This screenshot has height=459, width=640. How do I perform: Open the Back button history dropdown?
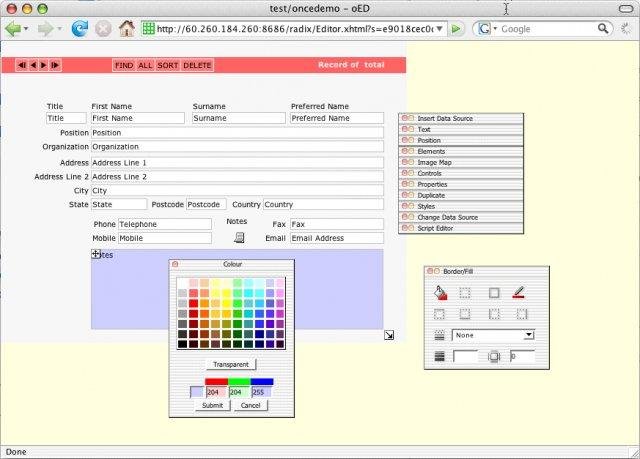(26, 29)
